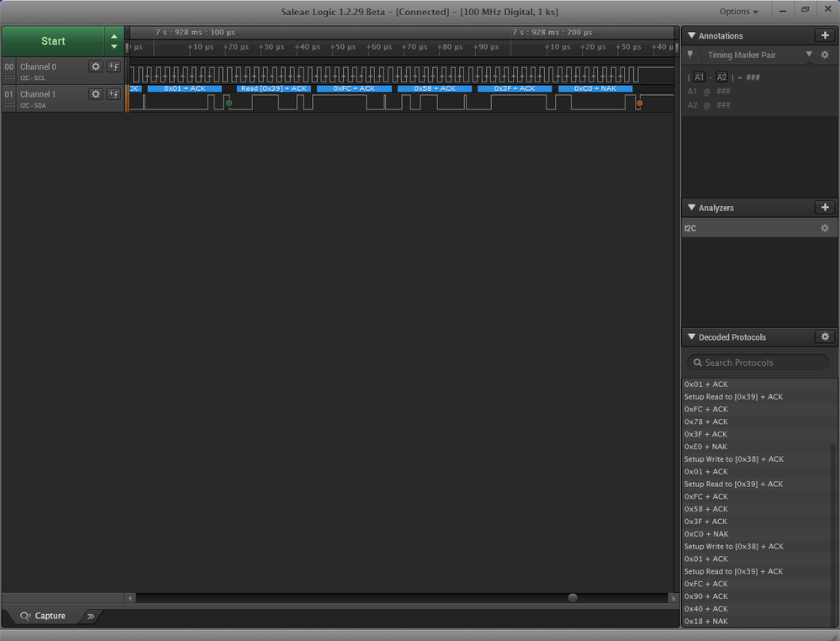Open I2C analyzer settings gear
This screenshot has height=641, width=840.
click(825, 228)
